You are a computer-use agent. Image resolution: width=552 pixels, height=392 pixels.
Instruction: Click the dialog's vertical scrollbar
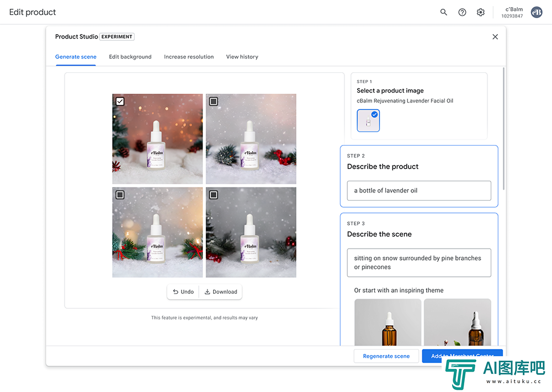click(504, 128)
